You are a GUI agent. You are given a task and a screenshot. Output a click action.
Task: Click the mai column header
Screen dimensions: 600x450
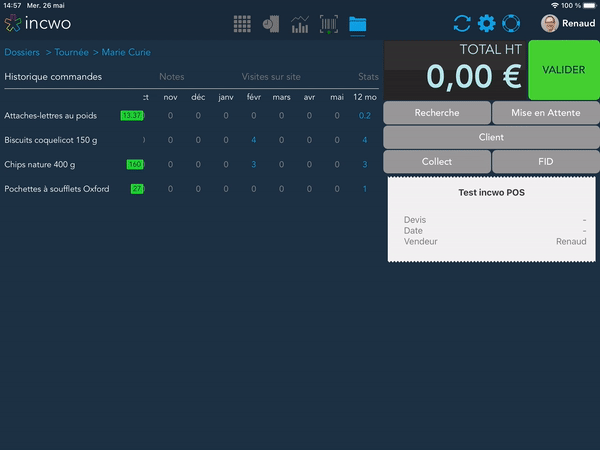337,97
